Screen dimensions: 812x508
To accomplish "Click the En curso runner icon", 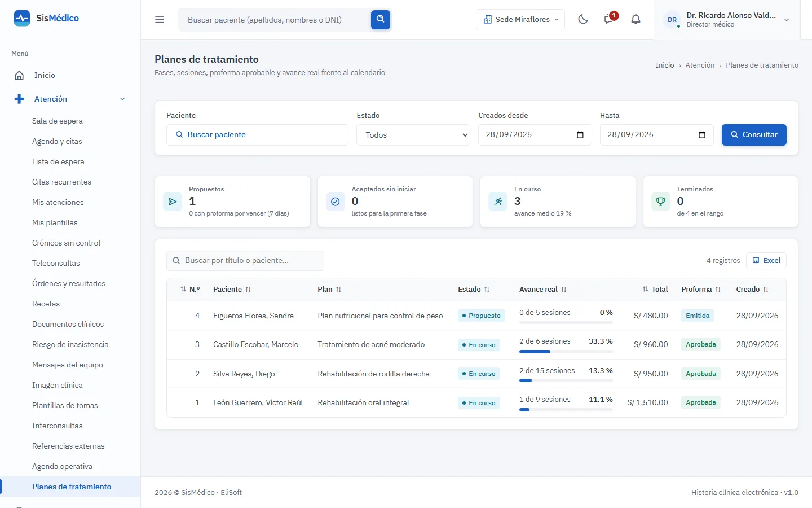I will [498, 202].
